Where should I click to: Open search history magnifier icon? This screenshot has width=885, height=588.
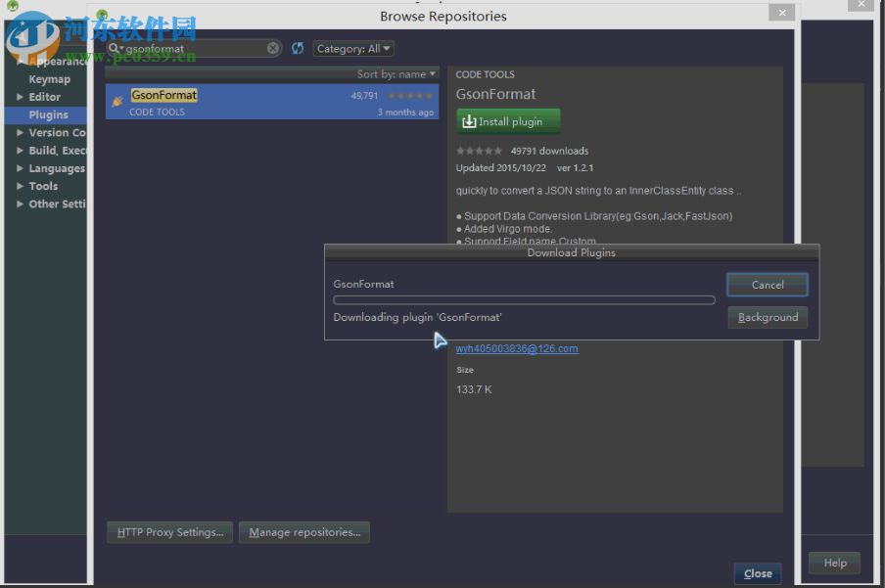click(x=116, y=49)
